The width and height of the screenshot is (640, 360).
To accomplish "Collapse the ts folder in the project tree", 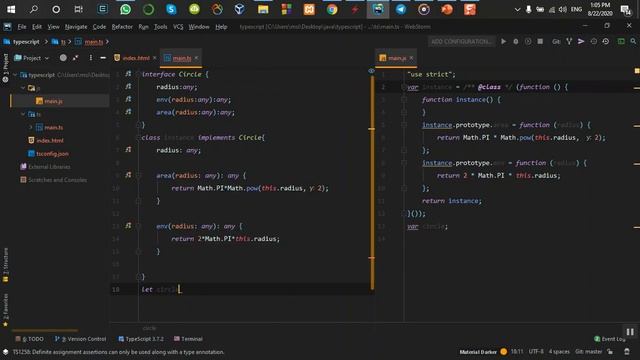I will click(23, 114).
